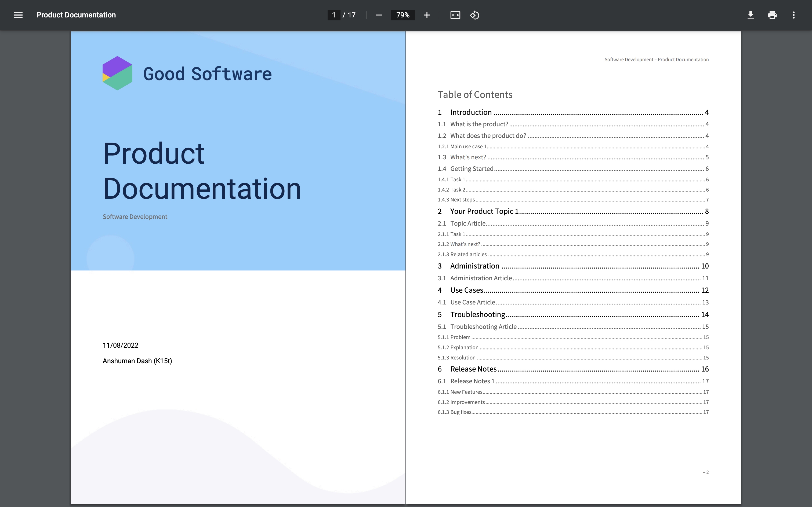Open the Use Cases contents entry
The height and width of the screenshot is (507, 812).
coord(466,290)
